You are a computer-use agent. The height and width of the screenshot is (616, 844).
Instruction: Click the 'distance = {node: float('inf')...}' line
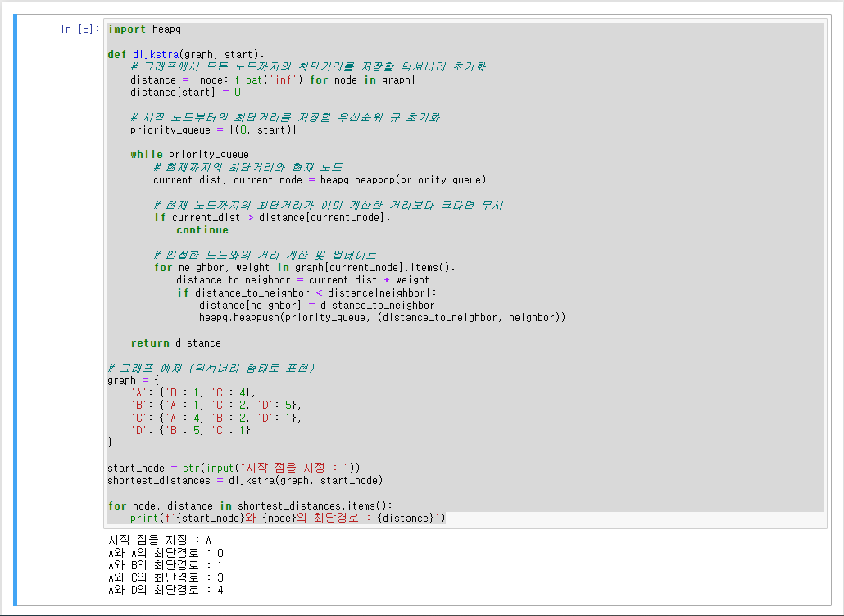point(273,79)
